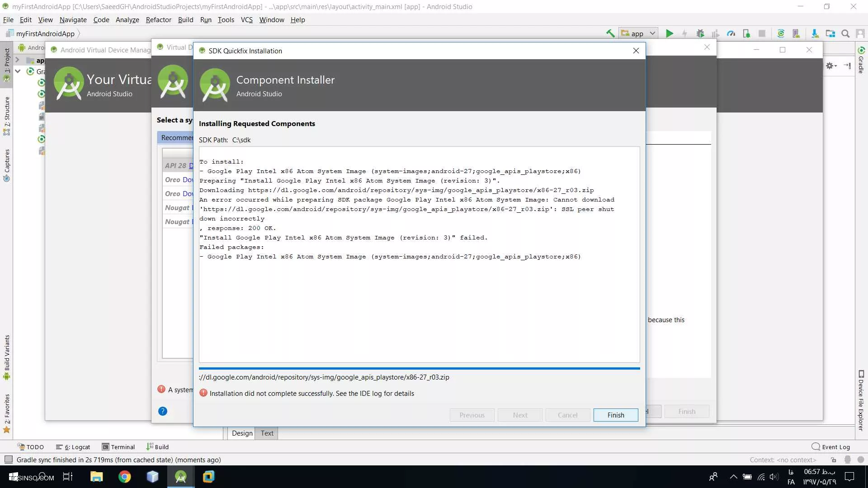Click help question mark in Virtual Device dialog
868x488 pixels.
coord(163,411)
